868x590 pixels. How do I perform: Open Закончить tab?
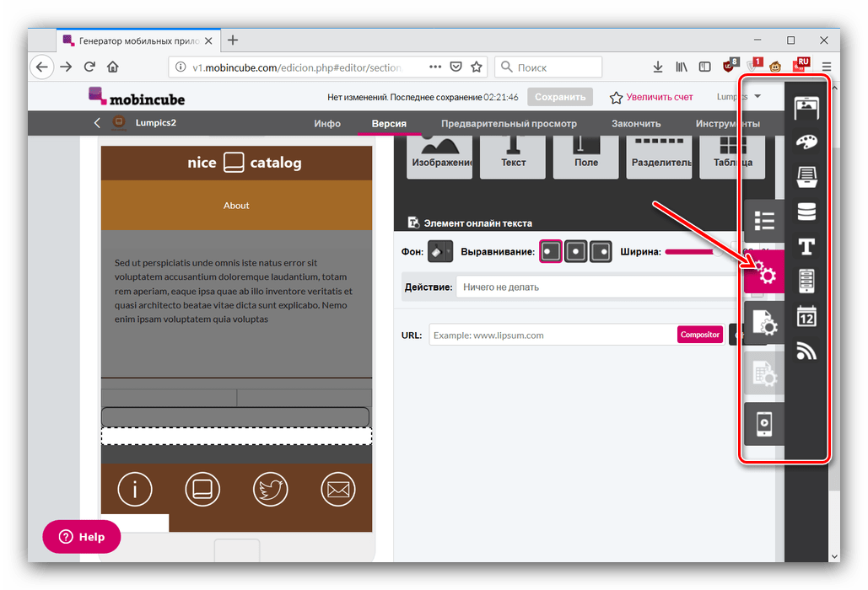tap(636, 123)
